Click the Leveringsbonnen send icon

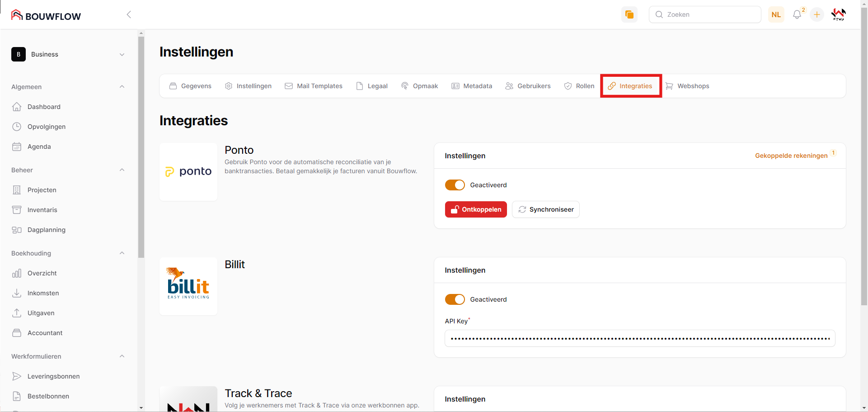tap(17, 376)
